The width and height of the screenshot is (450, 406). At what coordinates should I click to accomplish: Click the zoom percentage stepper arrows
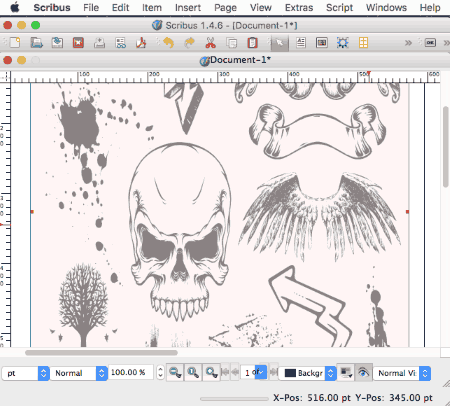tap(160, 372)
